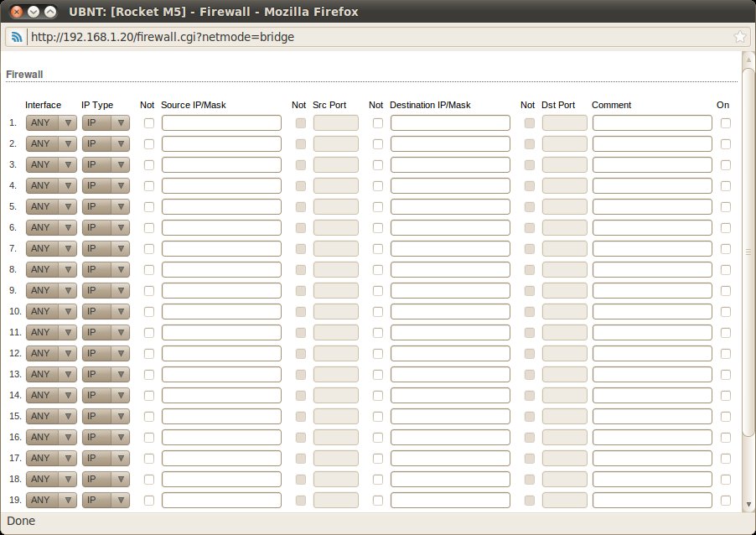Click Destination IP/Mask field of rule 1
756x535 pixels.
pyautogui.click(x=450, y=123)
